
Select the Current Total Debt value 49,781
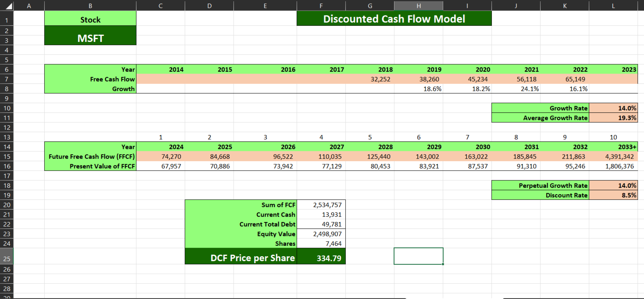point(321,224)
